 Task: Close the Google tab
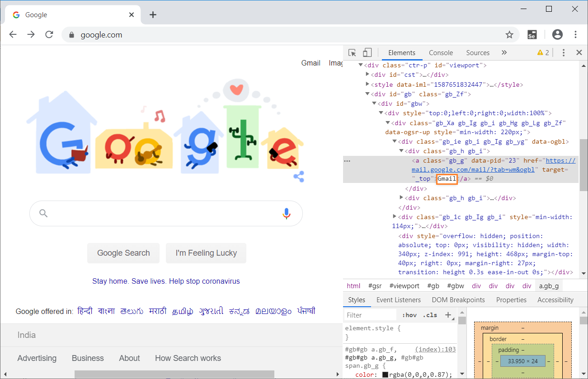132,15
